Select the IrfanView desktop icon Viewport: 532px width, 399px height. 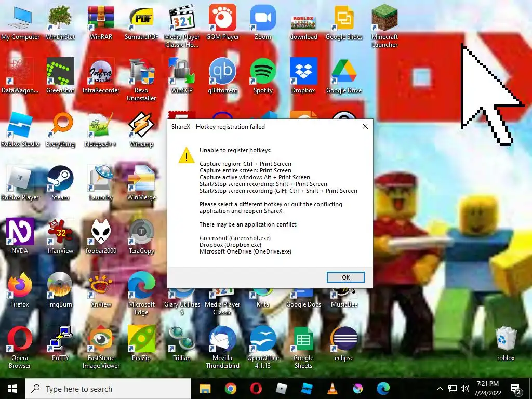click(60, 236)
